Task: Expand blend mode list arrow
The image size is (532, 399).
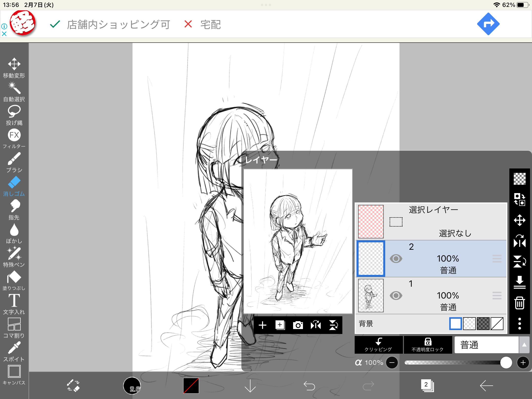Action: [x=524, y=345]
